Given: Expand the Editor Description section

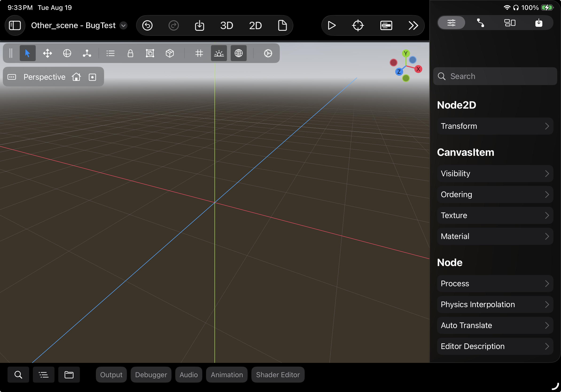Looking at the screenshot, I should coord(495,346).
